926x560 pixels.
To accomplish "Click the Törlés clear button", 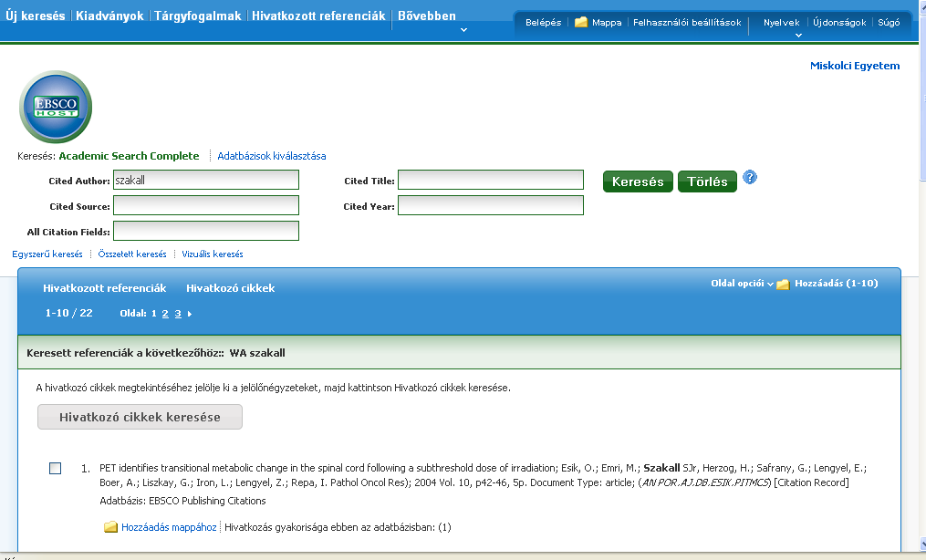I will 707,181.
